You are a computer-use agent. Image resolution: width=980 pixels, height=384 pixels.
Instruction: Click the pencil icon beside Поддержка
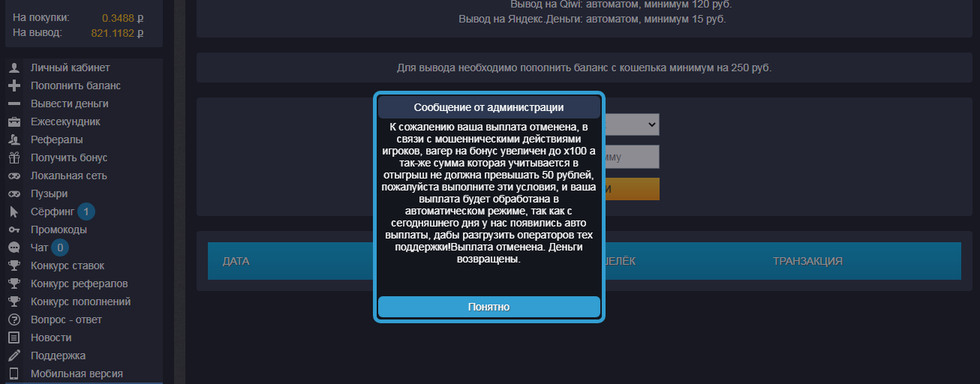click(14, 355)
